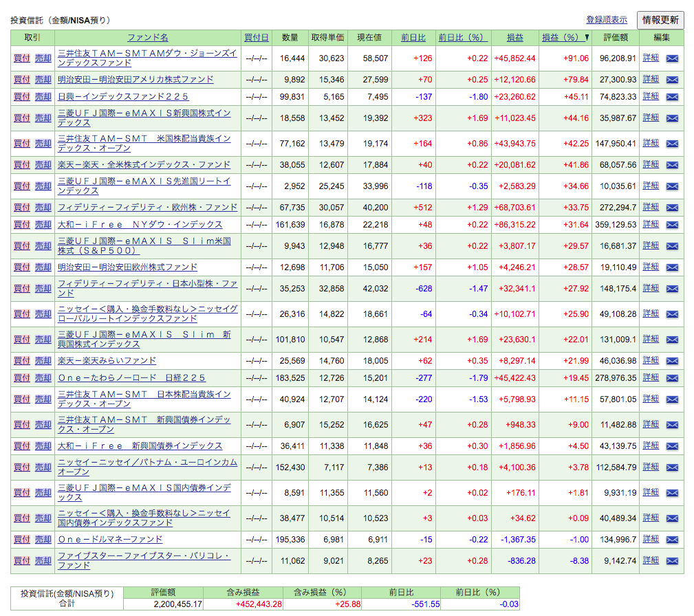Select total 含み損益 value +452,443.28
694x616 pixels.
pos(259,604)
